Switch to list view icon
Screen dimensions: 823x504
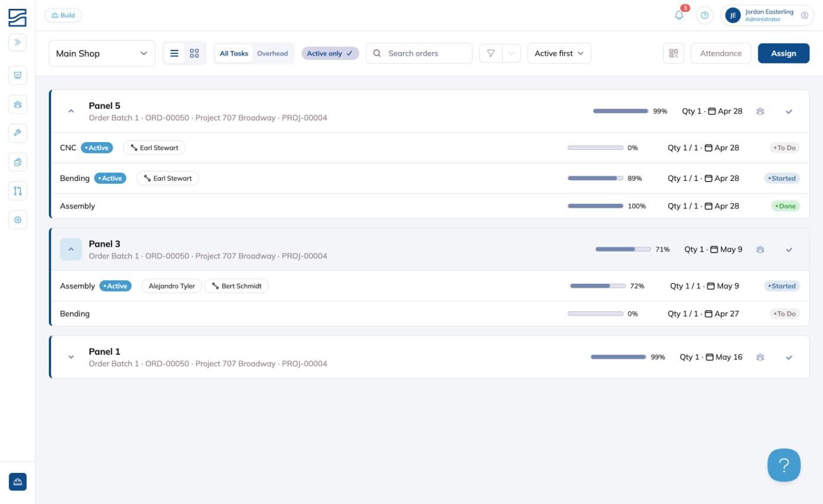(x=174, y=53)
